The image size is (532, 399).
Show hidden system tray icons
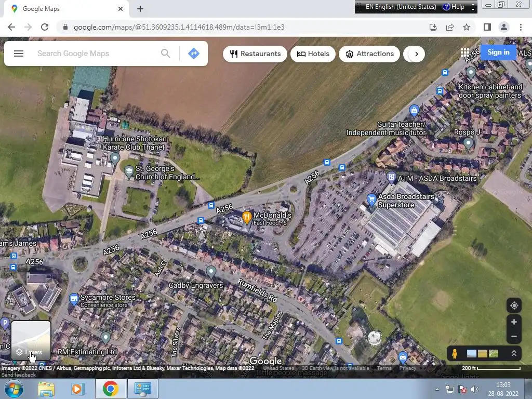(x=437, y=389)
